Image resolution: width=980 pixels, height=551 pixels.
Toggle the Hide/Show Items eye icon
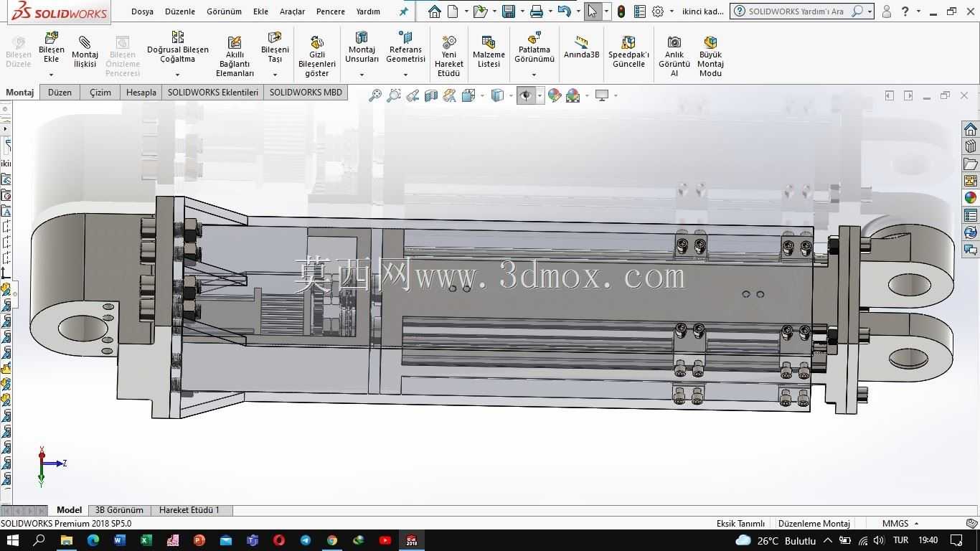pos(526,95)
